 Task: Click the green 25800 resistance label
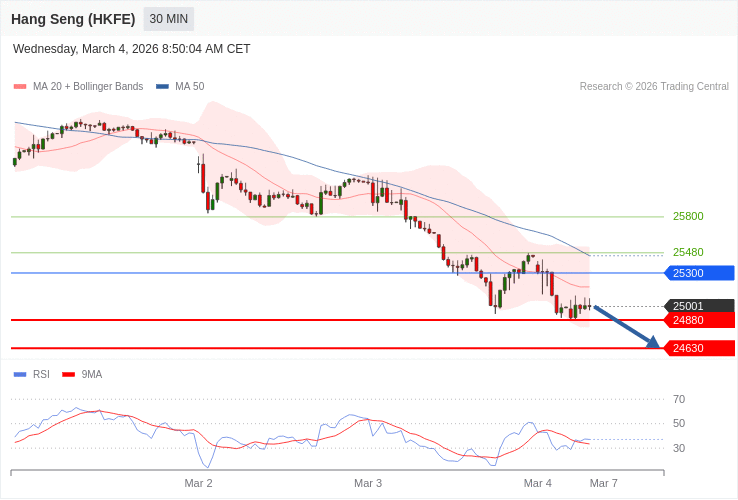tap(688, 216)
